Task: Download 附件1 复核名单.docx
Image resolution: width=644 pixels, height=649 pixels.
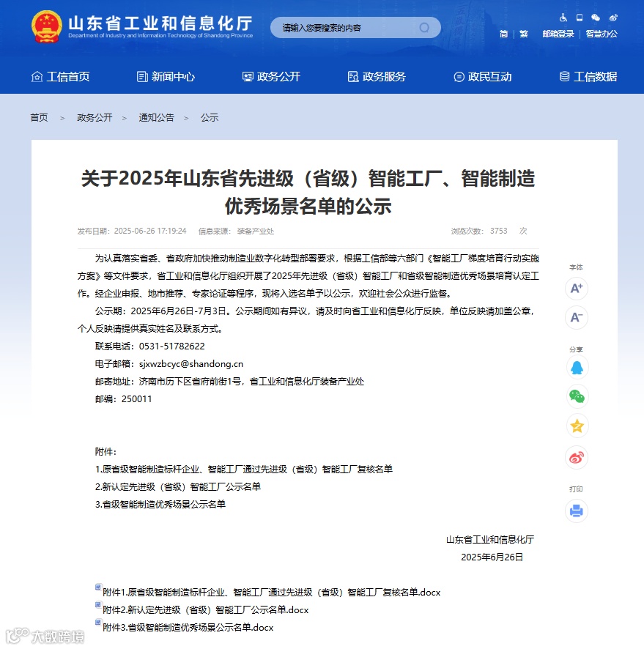Action: [x=272, y=593]
